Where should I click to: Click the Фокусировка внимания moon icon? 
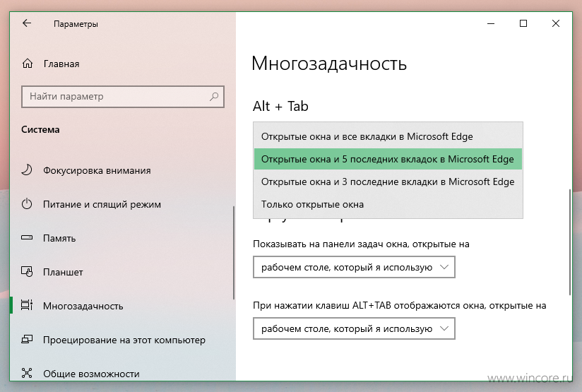27,170
